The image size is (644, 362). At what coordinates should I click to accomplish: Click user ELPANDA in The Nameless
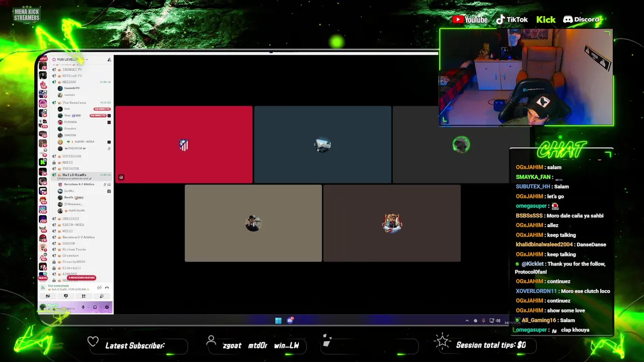[x=70, y=122]
